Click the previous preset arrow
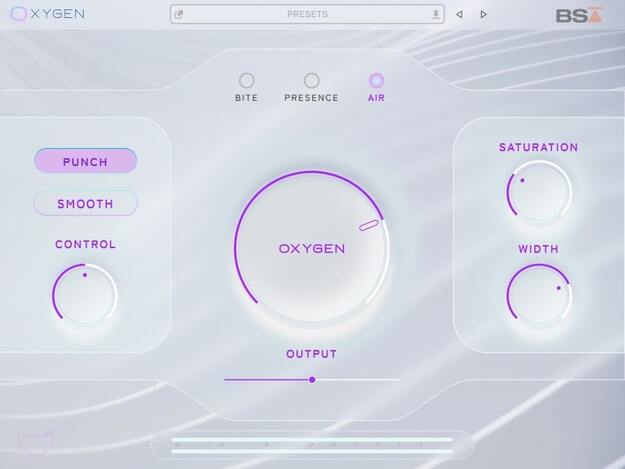 point(459,14)
